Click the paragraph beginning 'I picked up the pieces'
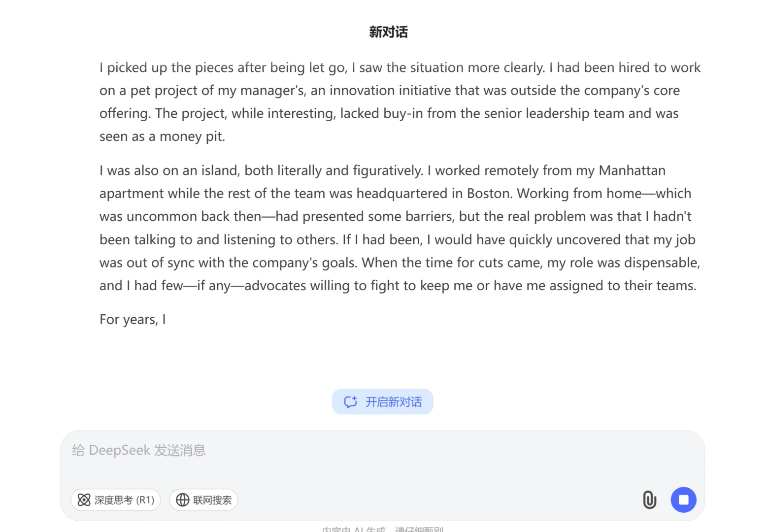Image resolution: width=769 pixels, height=532 pixels. tap(400, 102)
